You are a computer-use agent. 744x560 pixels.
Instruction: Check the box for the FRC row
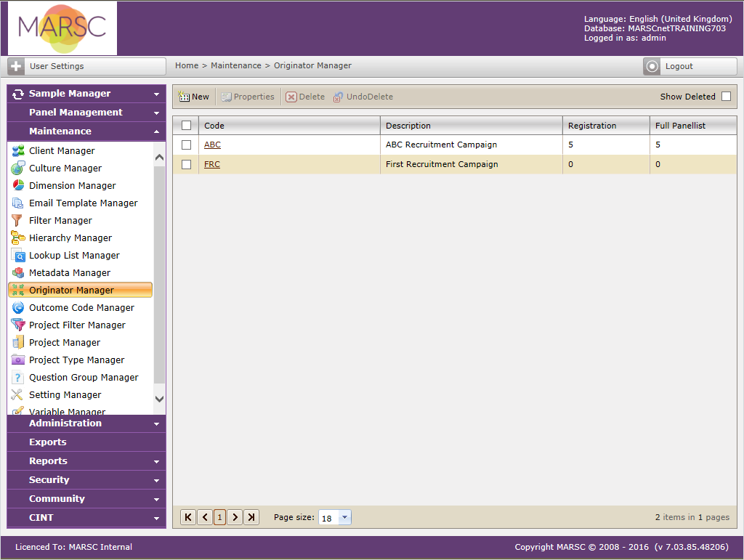pos(187,164)
